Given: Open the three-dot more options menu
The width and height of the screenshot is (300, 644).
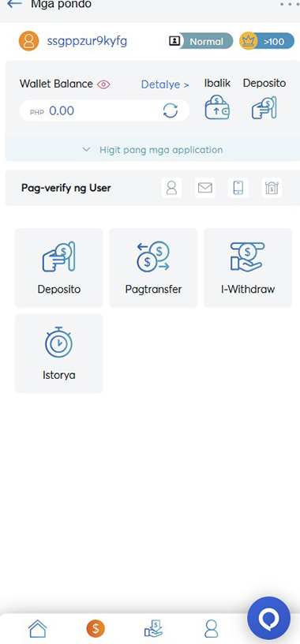Looking at the screenshot, I should [291, 4].
